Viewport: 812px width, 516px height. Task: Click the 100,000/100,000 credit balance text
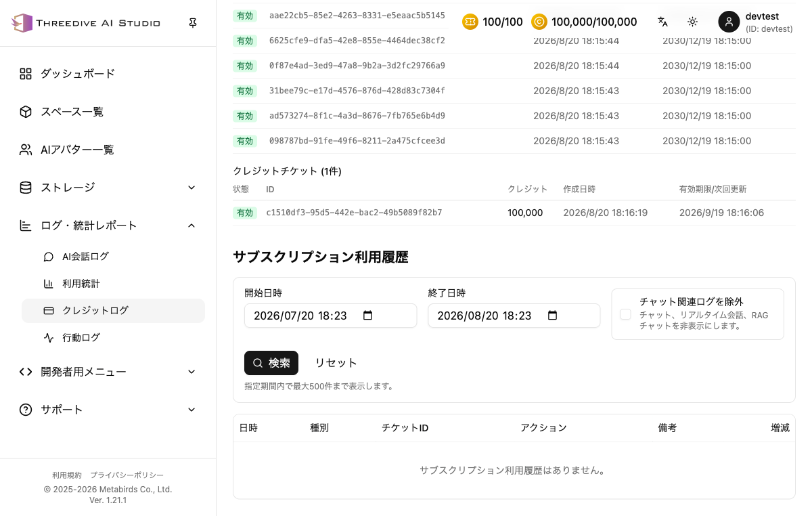pyautogui.click(x=594, y=22)
